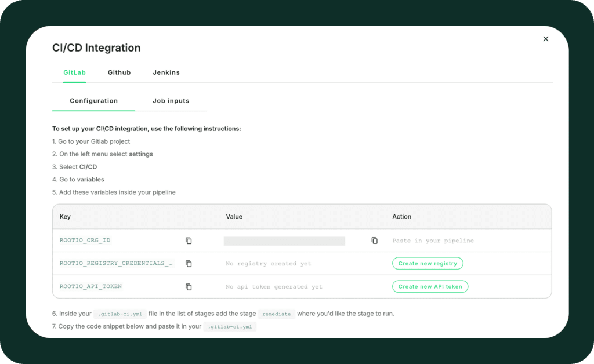Click the 'Go to your Gitlab project' step

pyautogui.click(x=91, y=141)
